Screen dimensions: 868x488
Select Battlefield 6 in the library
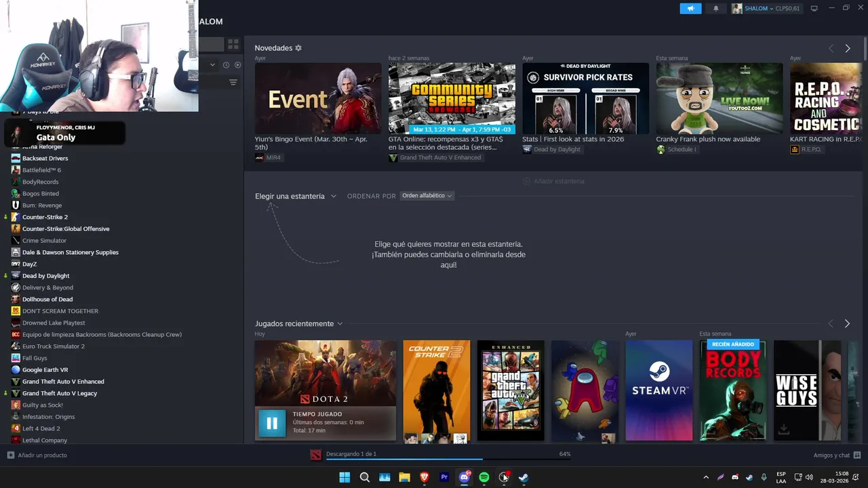coord(41,170)
